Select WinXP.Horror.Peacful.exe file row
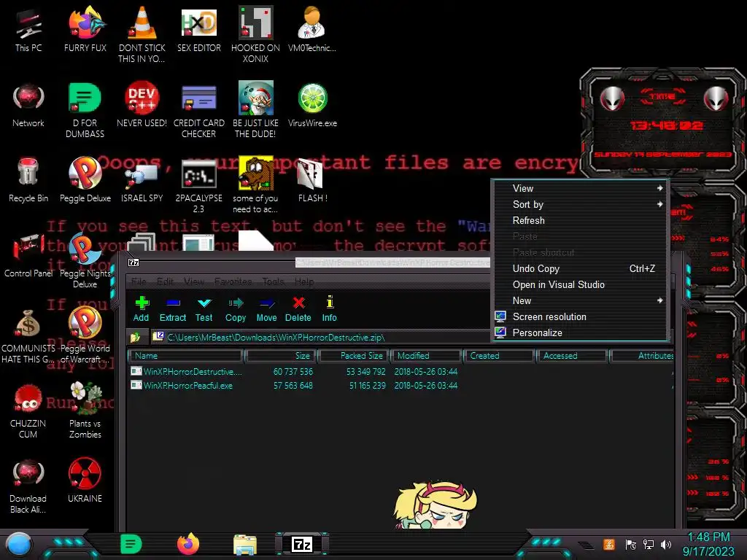 (400, 385)
